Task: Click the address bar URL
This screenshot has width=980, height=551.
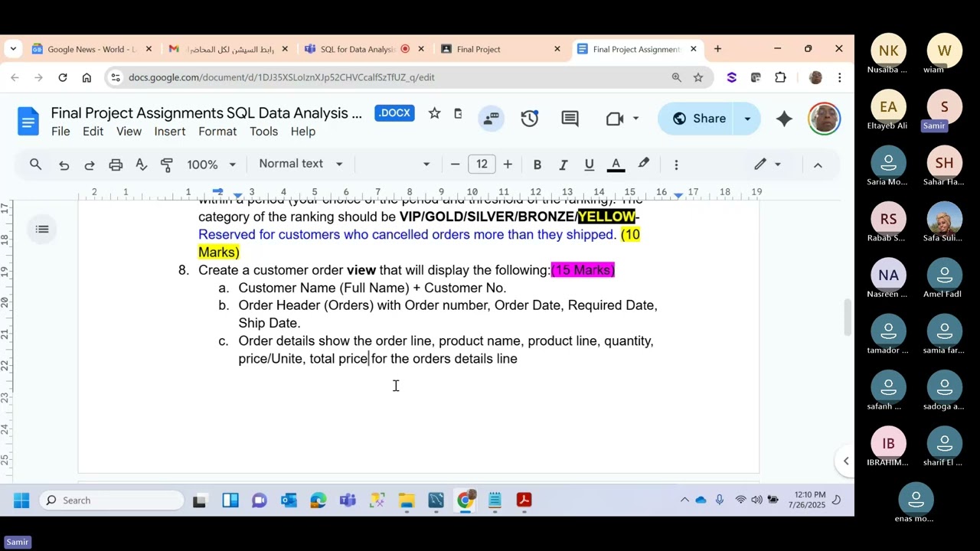Action: pyautogui.click(x=282, y=77)
